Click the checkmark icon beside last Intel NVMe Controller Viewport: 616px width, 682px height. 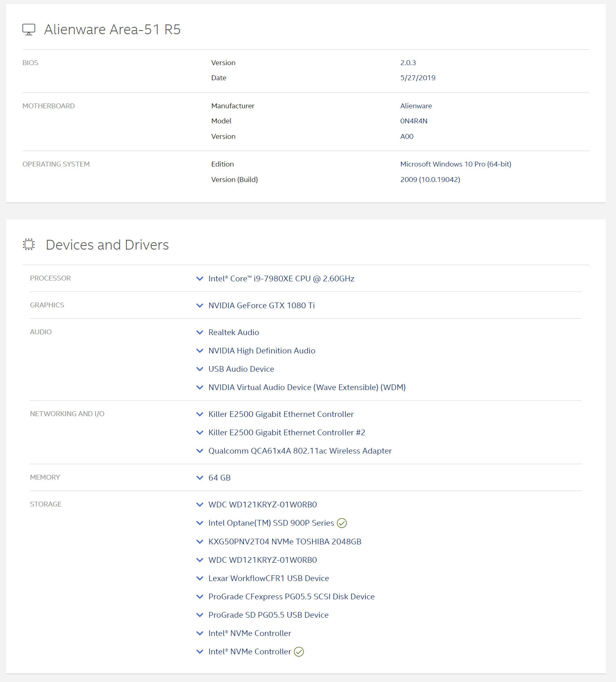299,652
